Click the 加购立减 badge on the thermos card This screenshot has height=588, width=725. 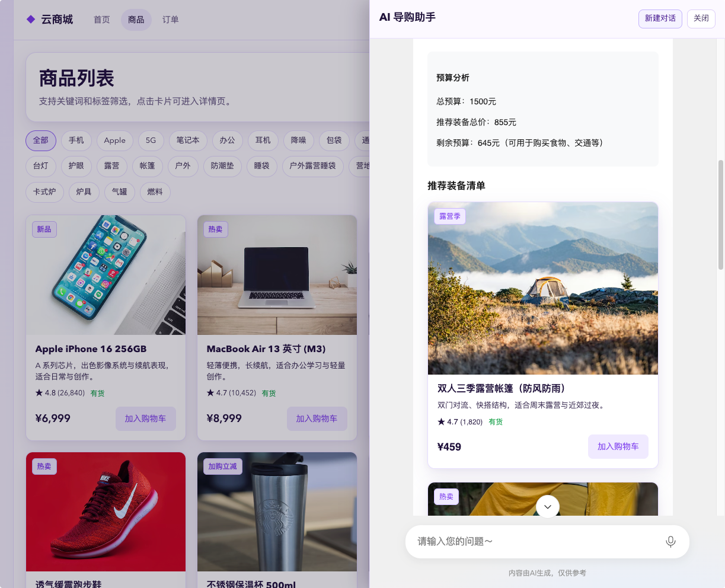pyautogui.click(x=222, y=466)
